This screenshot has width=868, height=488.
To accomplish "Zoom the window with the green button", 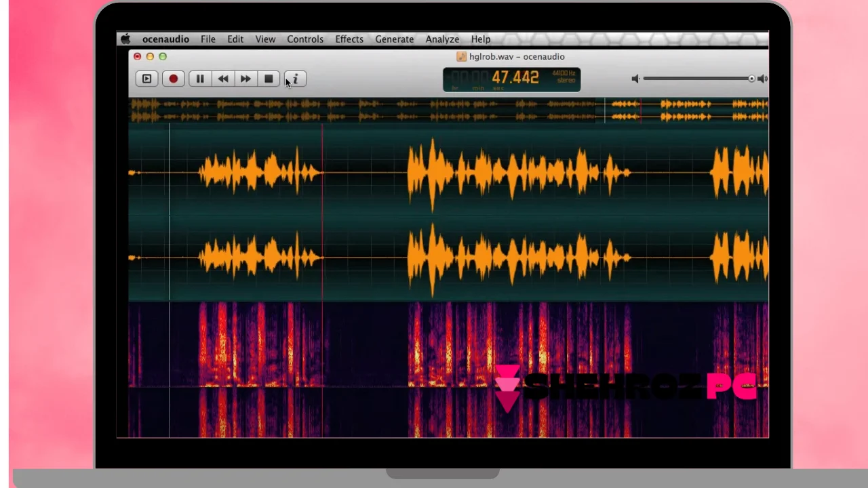I will point(163,57).
